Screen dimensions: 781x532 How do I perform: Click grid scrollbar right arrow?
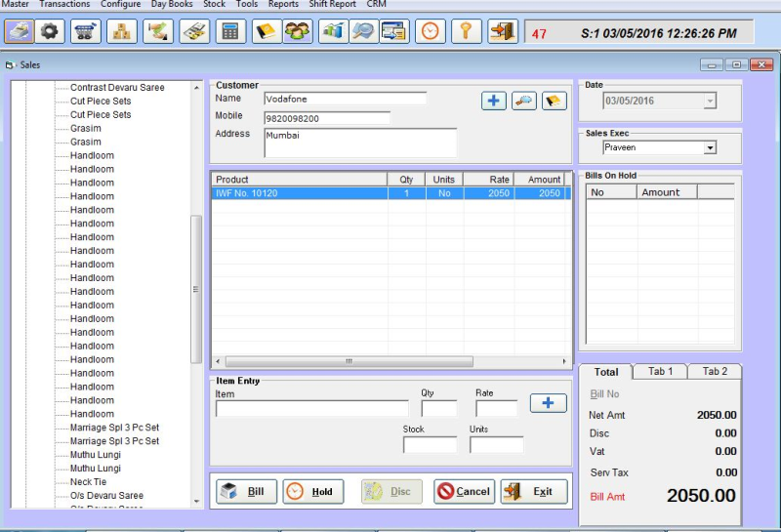(x=564, y=361)
